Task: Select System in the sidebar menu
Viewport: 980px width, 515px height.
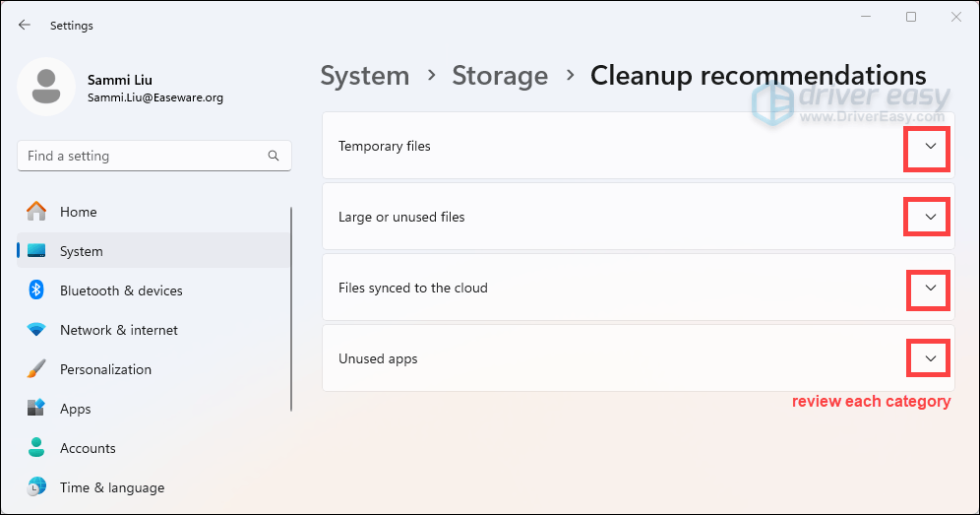Action: tap(81, 251)
